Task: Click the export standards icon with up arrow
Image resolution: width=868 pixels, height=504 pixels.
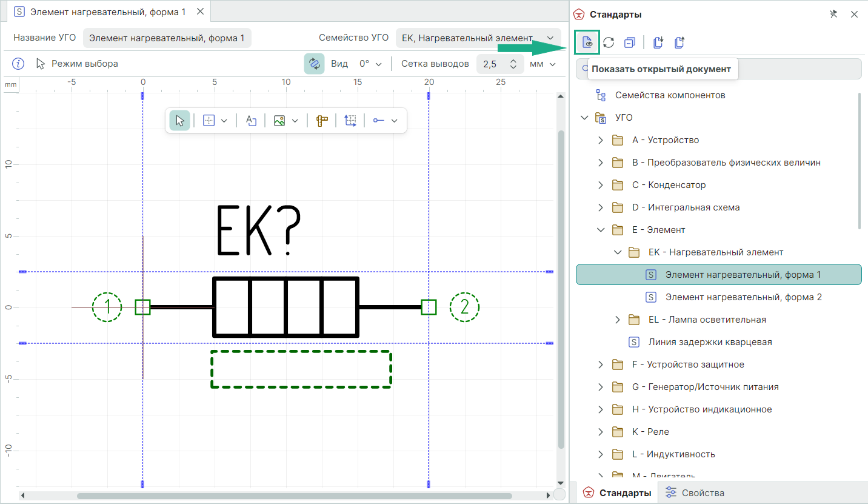Action: pyautogui.click(x=679, y=42)
